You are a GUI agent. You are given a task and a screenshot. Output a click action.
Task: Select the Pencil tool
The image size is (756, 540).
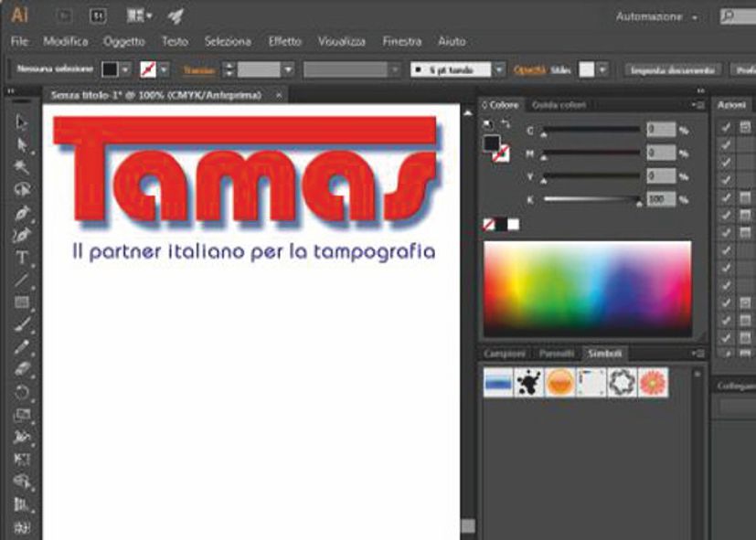pos(21,347)
